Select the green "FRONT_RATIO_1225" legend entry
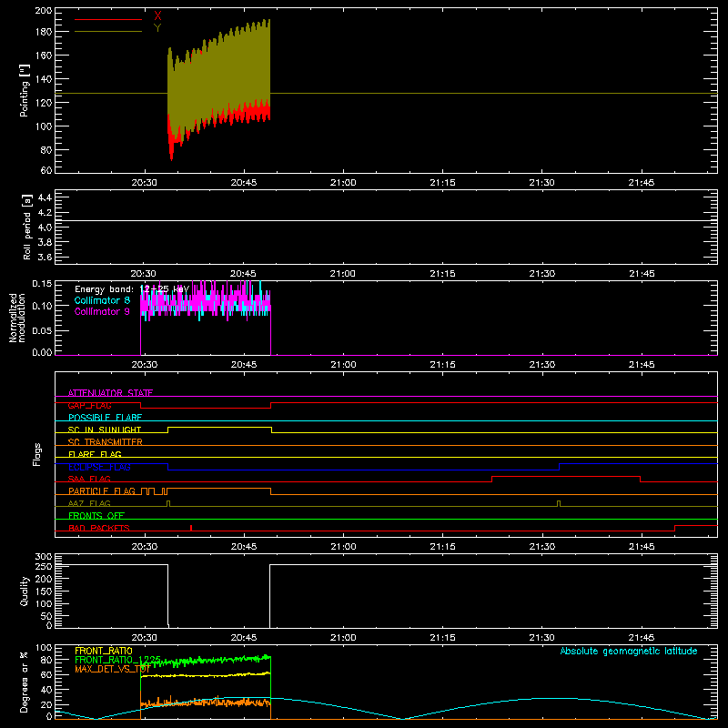 [x=117, y=660]
